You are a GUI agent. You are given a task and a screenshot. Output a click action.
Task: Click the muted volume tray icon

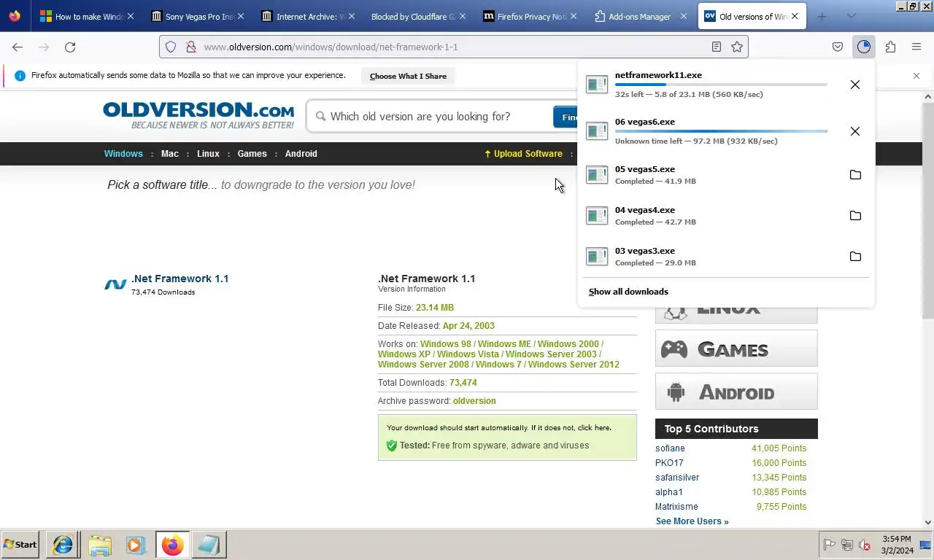[x=865, y=545]
